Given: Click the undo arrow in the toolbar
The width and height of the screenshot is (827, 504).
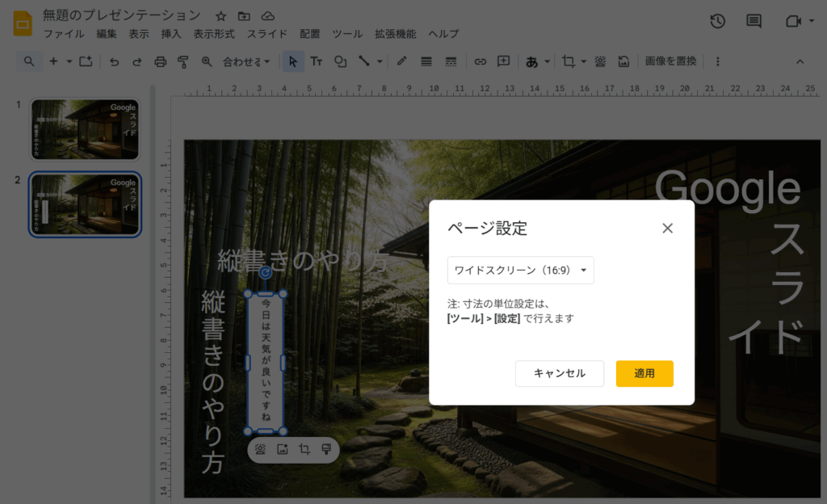Looking at the screenshot, I should tap(114, 61).
